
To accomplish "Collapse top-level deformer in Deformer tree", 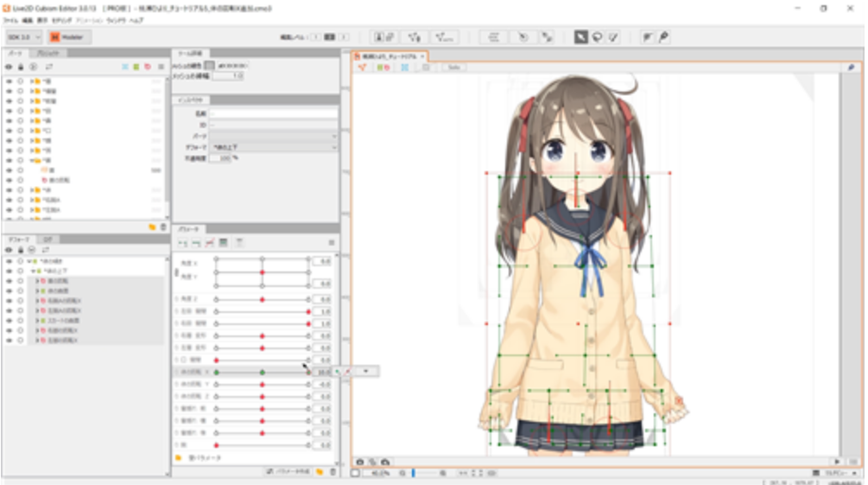I will coord(29,261).
